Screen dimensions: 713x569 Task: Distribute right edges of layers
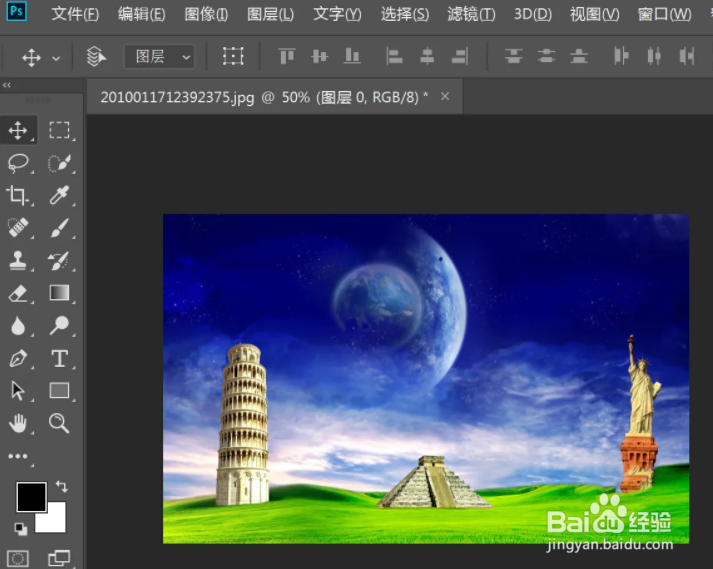[687, 56]
